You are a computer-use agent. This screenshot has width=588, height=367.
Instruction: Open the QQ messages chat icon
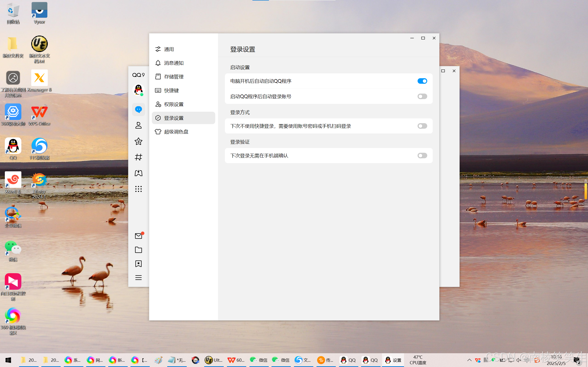(139, 109)
